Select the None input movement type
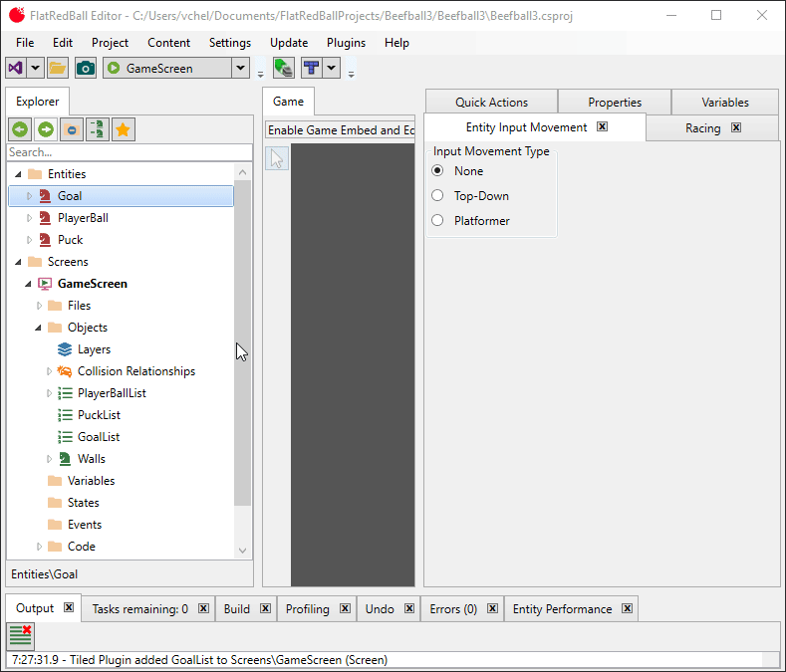The width and height of the screenshot is (786, 672). click(x=437, y=171)
